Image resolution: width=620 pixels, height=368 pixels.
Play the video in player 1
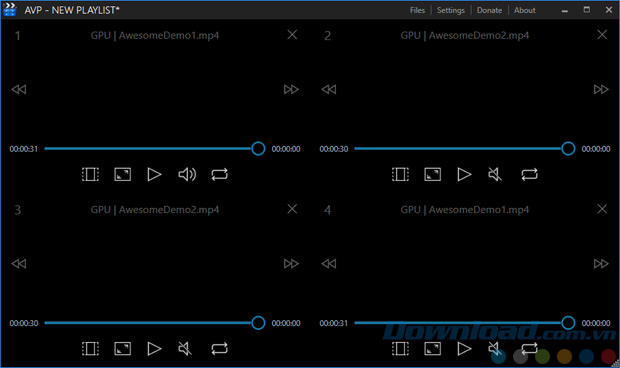pos(154,174)
